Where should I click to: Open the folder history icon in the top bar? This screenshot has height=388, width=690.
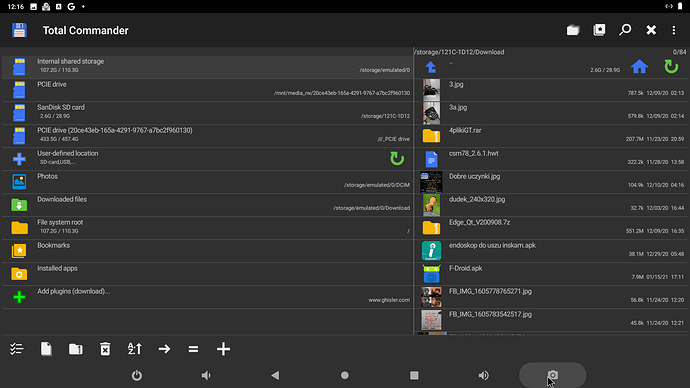tap(573, 30)
